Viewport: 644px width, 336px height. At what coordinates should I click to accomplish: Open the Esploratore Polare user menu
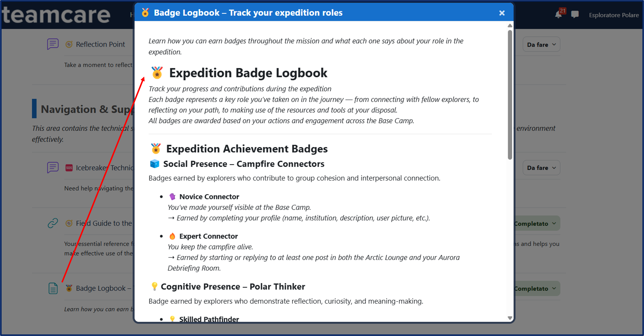tap(614, 15)
